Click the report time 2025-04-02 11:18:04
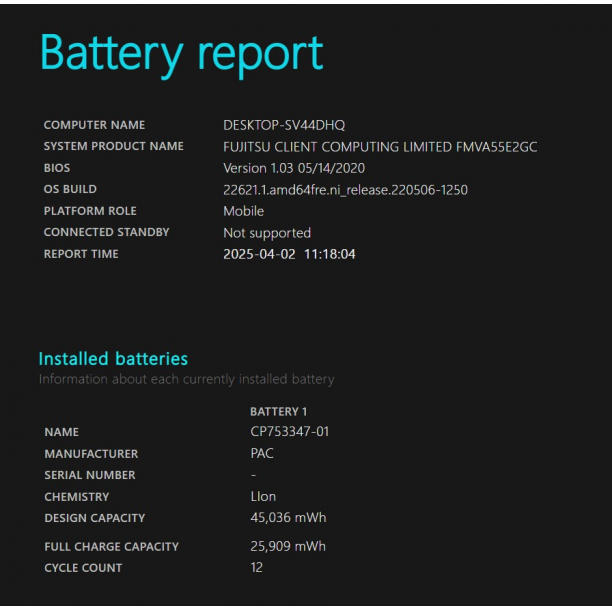 [289, 254]
